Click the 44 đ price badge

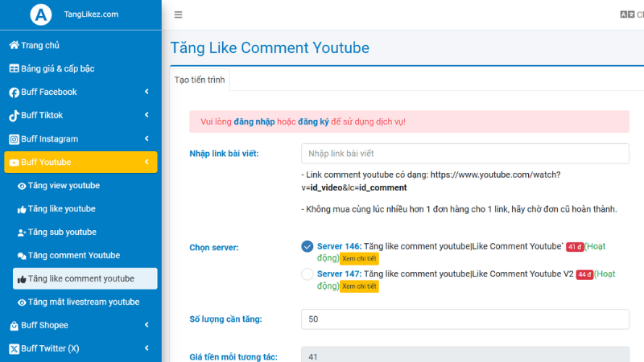[x=584, y=274]
